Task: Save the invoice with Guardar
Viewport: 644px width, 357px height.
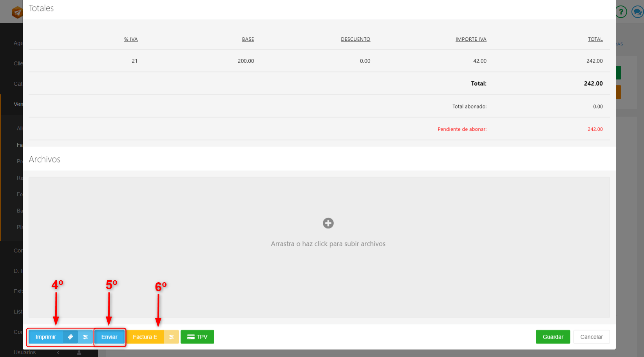Action: pyautogui.click(x=553, y=337)
